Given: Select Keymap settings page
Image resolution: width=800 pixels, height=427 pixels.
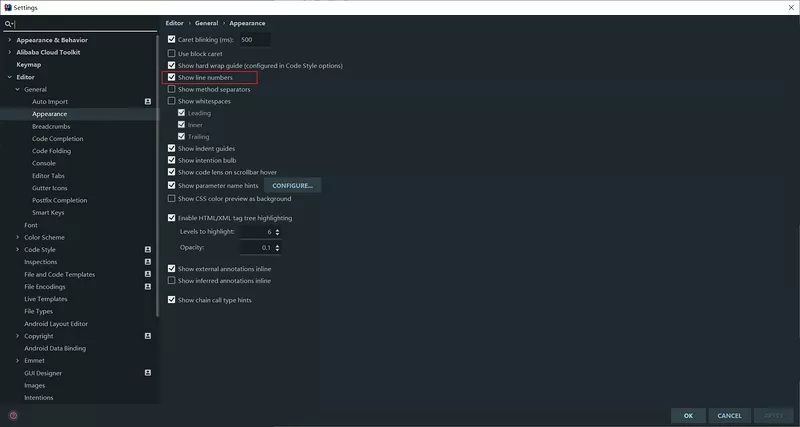Looking at the screenshot, I should (x=29, y=65).
